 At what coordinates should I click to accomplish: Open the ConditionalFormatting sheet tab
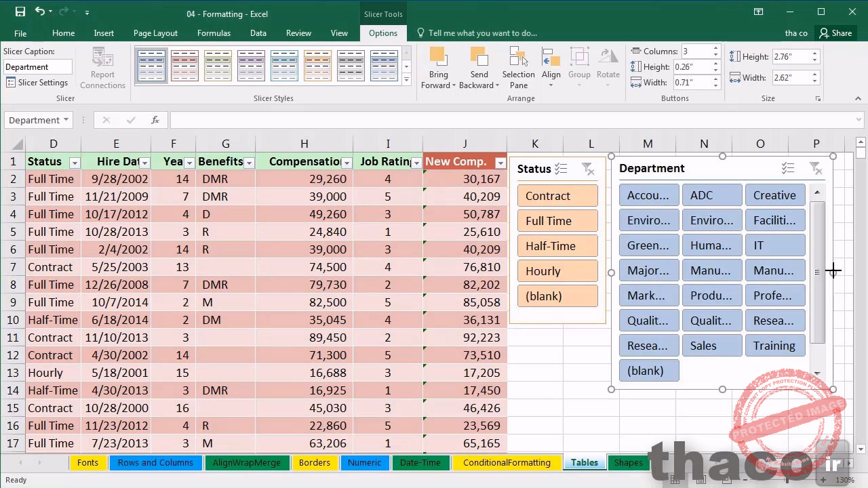click(507, 462)
